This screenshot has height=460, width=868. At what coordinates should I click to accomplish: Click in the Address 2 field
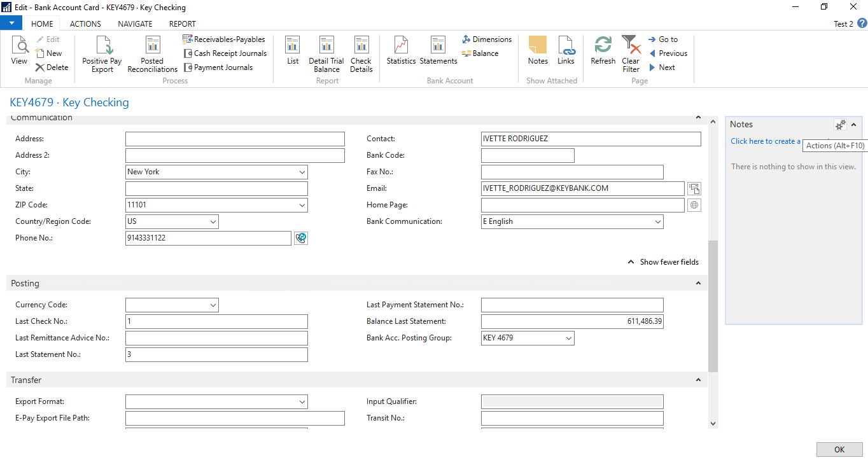tap(235, 155)
